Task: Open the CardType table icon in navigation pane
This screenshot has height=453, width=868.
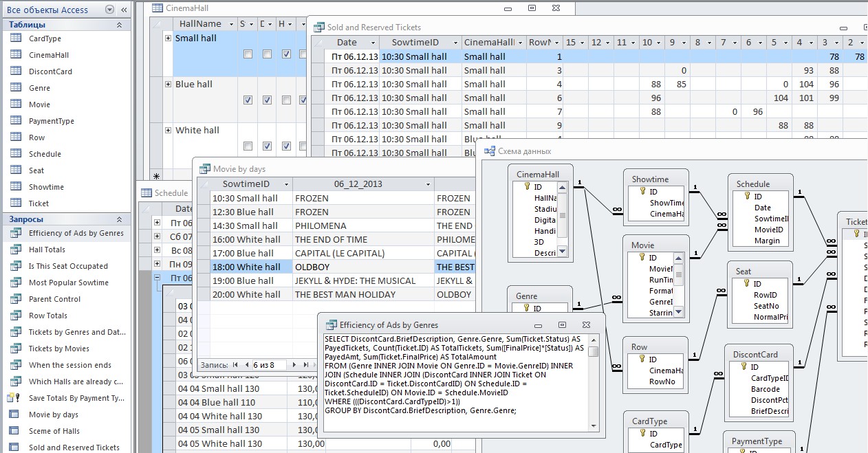Action: (x=16, y=38)
